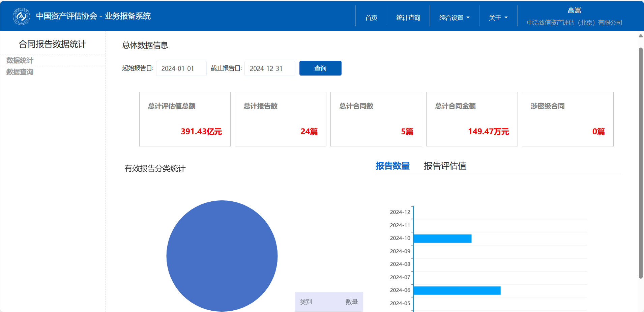Viewport: 644px width, 312px height.
Task: Expand the 关于 dropdown menu
Action: 498,18
